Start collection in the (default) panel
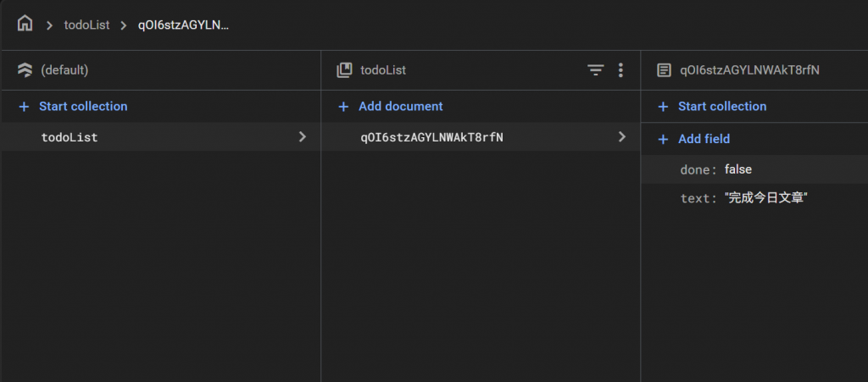Viewport: 868px width, 382px height. (82, 107)
